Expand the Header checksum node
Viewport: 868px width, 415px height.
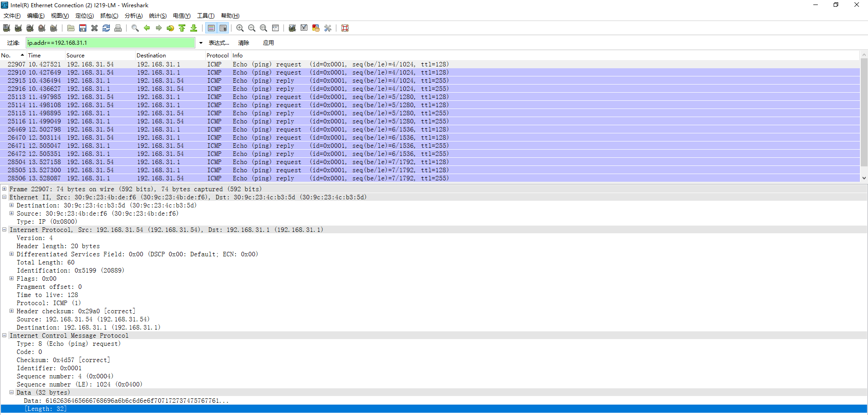tap(12, 311)
